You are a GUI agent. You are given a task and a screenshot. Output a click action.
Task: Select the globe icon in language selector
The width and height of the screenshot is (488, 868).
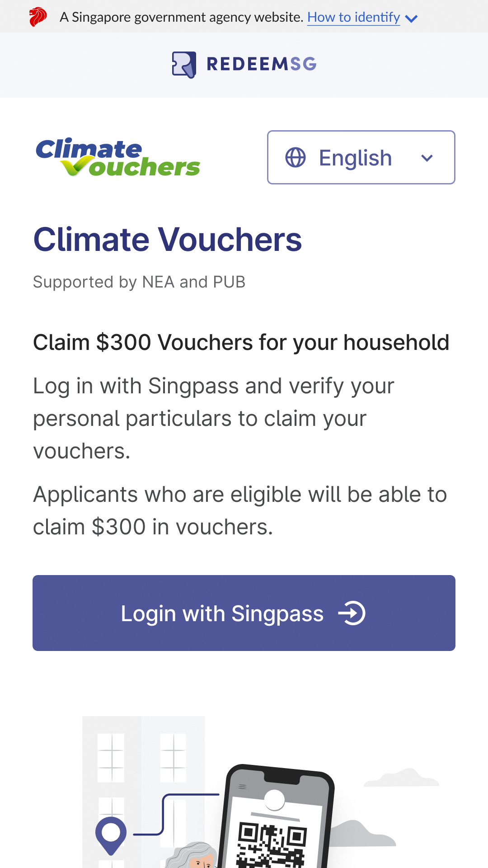pos(295,157)
